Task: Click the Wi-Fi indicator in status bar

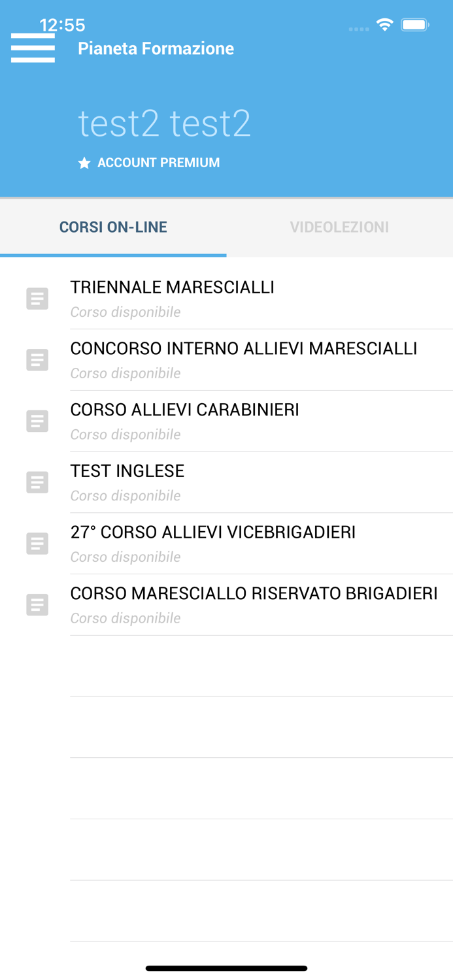Action: (384, 24)
